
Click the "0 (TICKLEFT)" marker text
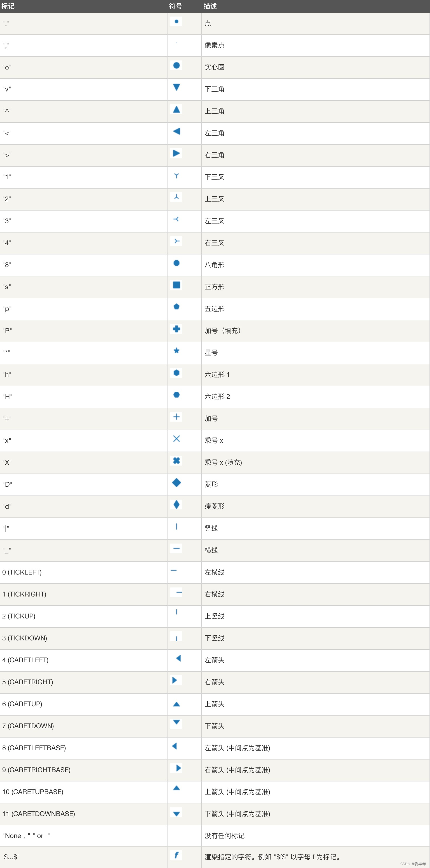(22, 572)
